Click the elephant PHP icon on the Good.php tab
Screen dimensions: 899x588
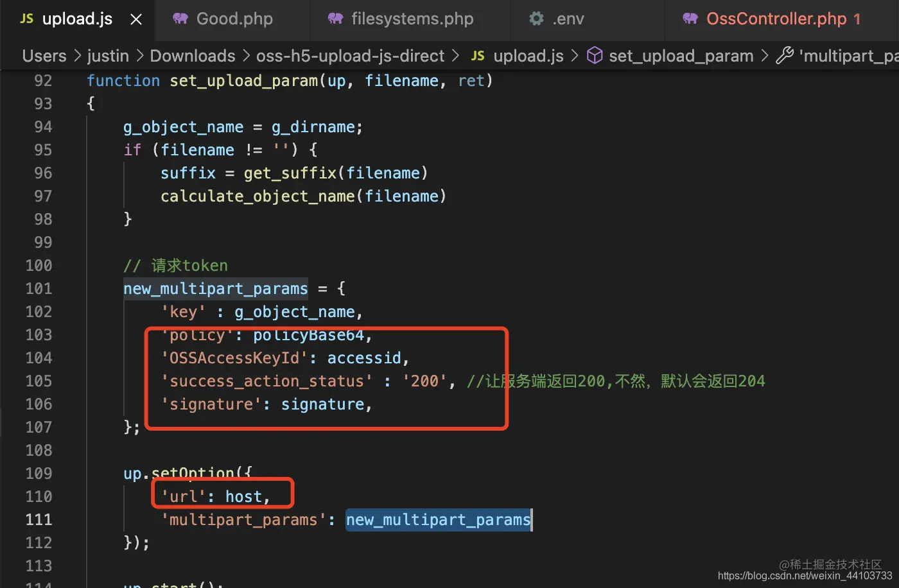[x=180, y=19]
